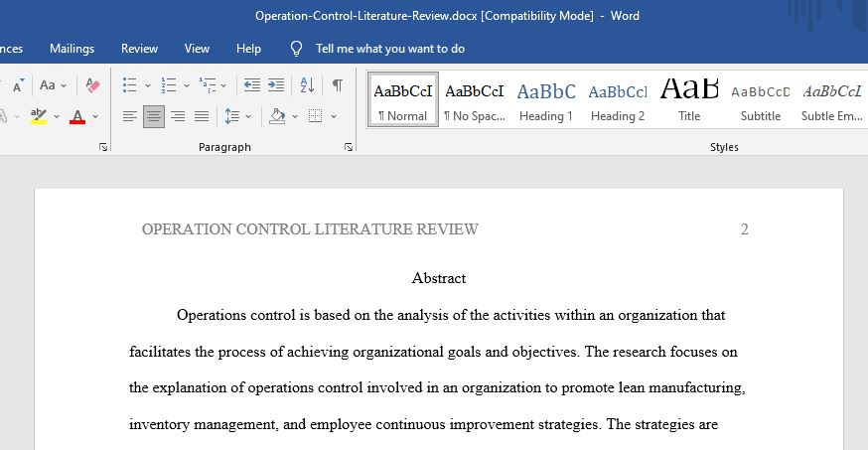Open Paragraph Settings dialog launcher
868x450 pixels.
pos(349,147)
